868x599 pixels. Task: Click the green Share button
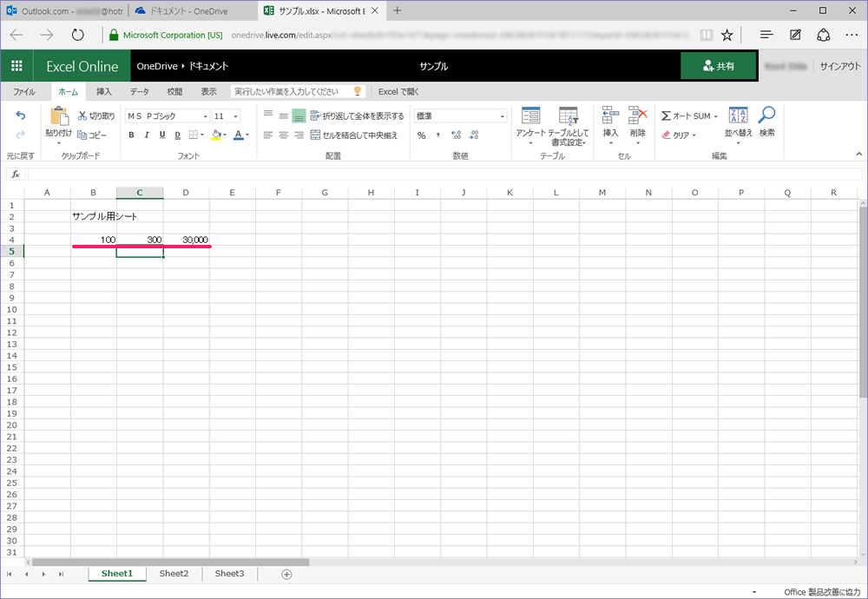click(x=719, y=66)
